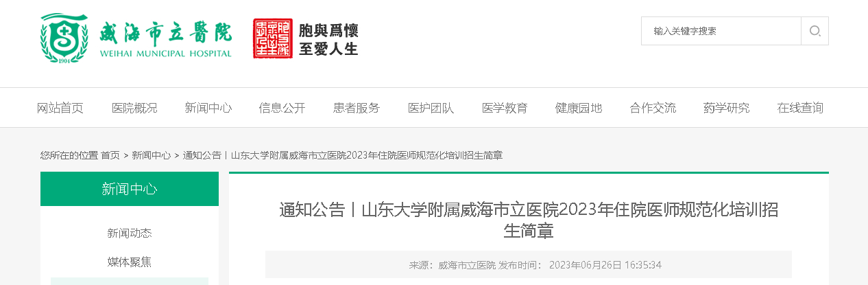Click the 通知公告 breadcrumb link
The height and width of the screenshot is (285, 868).
click(x=202, y=156)
